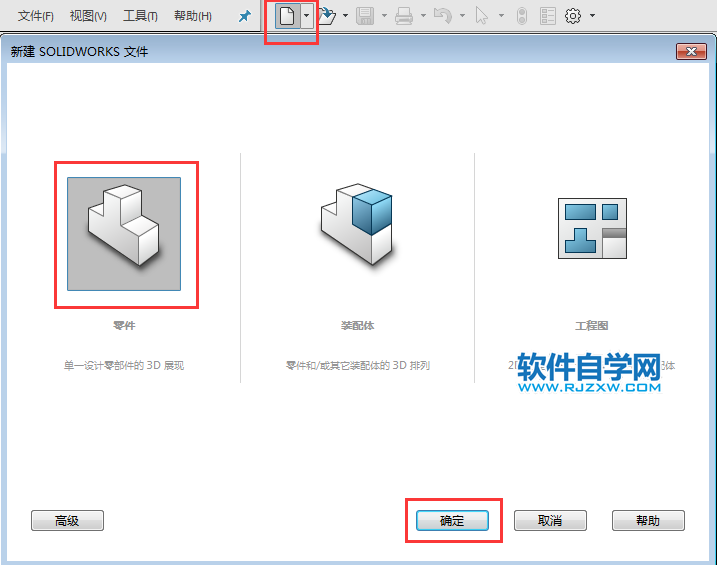717x565 pixels.
Task: Open the 视图(V) menu
Action: click(x=88, y=16)
